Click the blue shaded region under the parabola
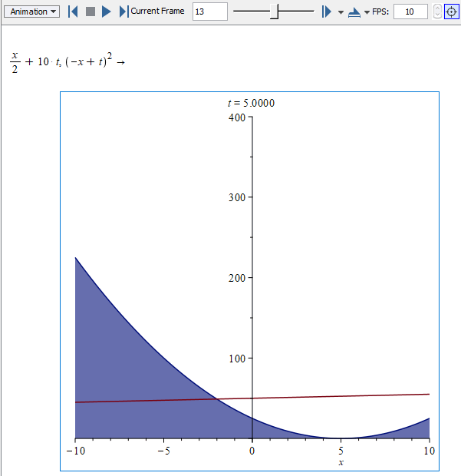Viewport: 461px width, 476px height. (123, 369)
